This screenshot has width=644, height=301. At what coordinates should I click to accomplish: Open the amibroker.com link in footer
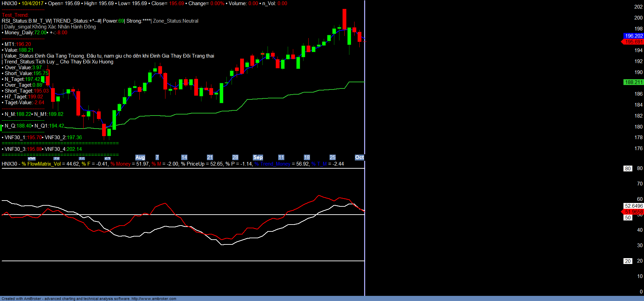coord(154,299)
